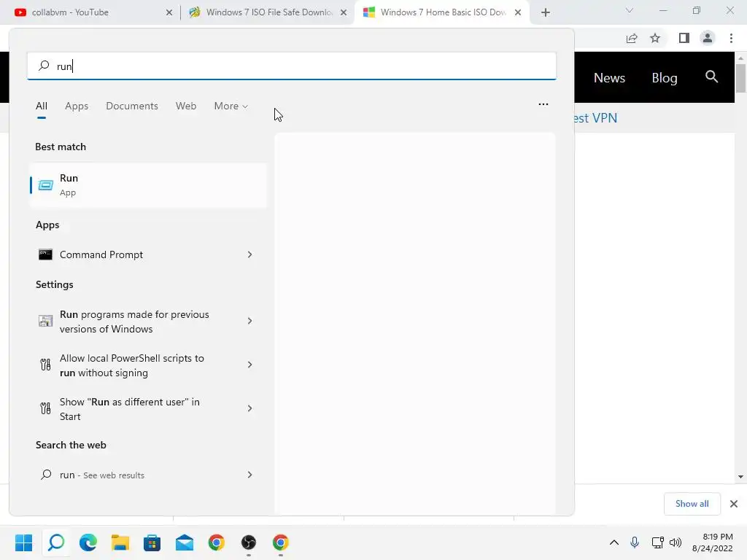This screenshot has height=560, width=747.
Task: Click Chrome's share page icon
Action: [x=632, y=38]
